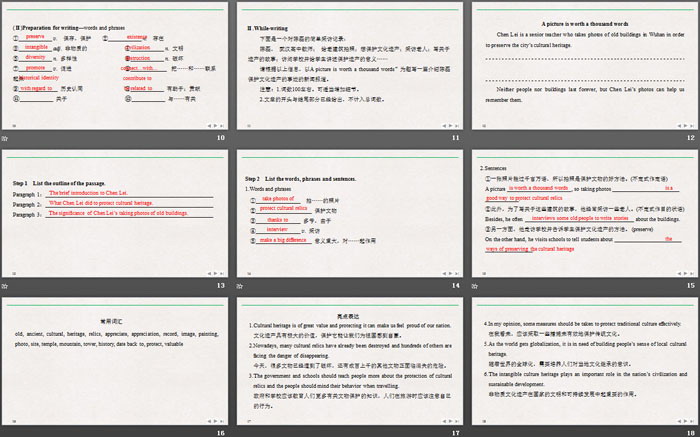
Task: Select slide 15 Sentences thumbnail
Action: coord(583,212)
